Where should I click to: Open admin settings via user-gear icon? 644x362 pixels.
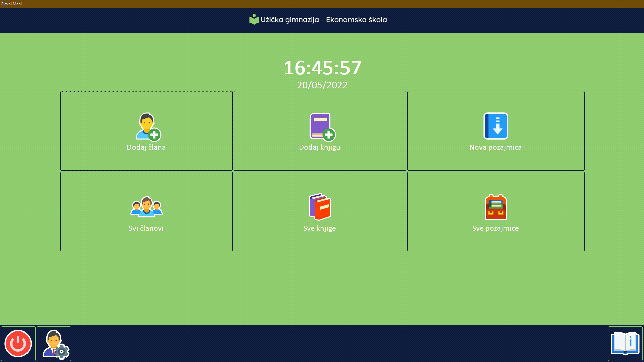point(54,344)
